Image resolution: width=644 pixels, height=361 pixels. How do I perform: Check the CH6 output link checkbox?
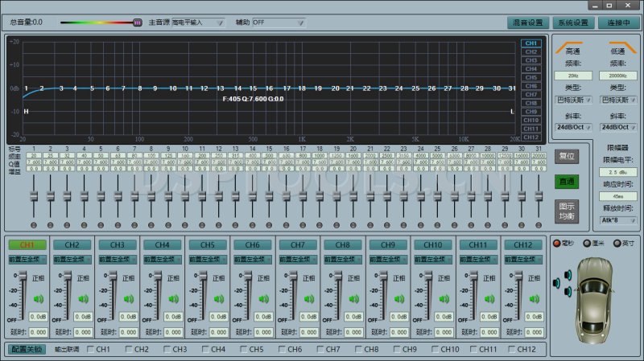tap(281, 350)
